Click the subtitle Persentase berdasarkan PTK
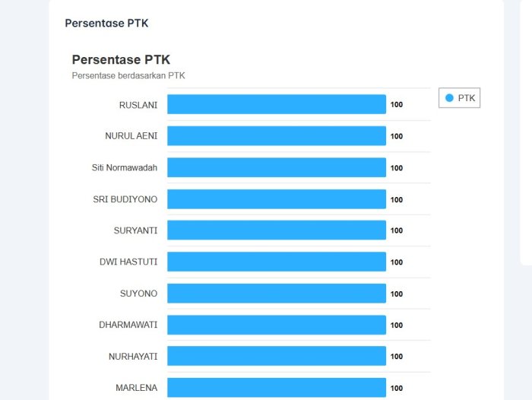532x400 pixels. coord(128,75)
